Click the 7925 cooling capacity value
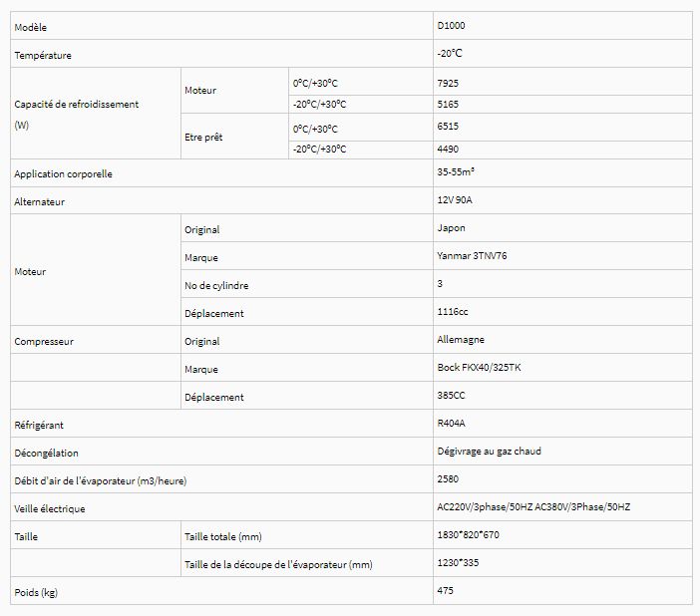Screen dimensions: 700x616 coord(448,82)
